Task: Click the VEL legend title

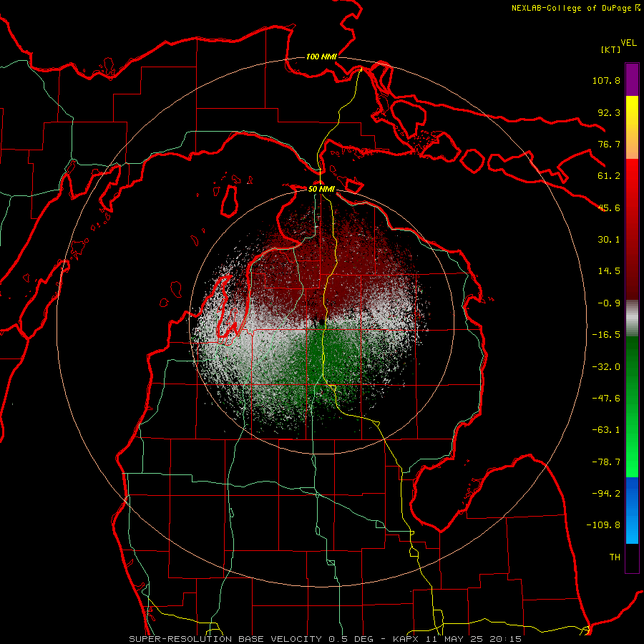Action: click(x=628, y=43)
